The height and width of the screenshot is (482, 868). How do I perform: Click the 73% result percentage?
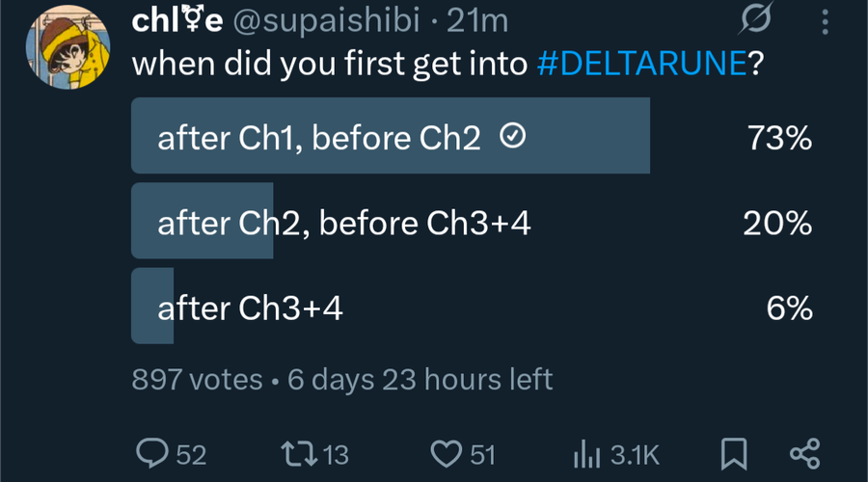pyautogui.click(x=779, y=137)
